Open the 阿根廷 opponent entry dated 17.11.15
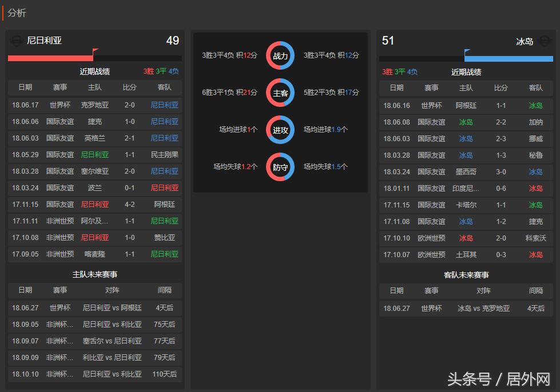The width and height of the screenshot is (560, 392). click(x=165, y=205)
